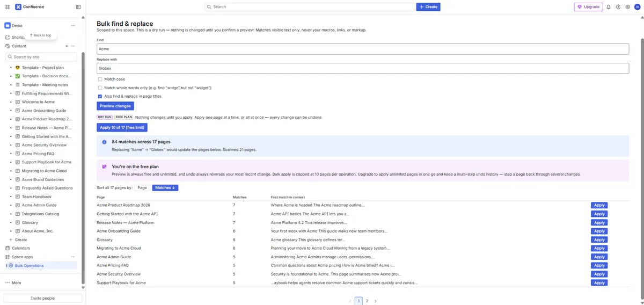Click the Upgrade button
This screenshot has width=644, height=305.
point(588,7)
